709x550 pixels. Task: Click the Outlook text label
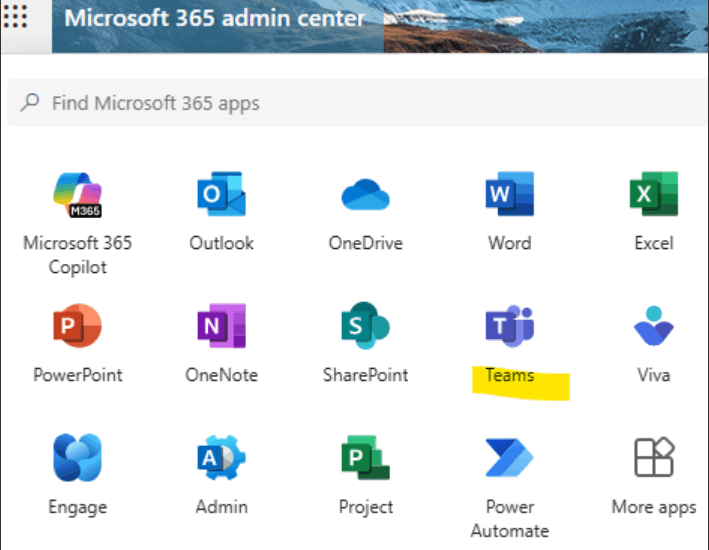(222, 243)
